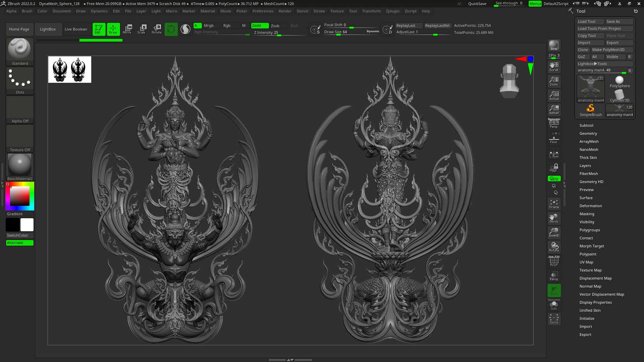
Task: Expand the Subtool palette section
Action: pyautogui.click(x=586, y=125)
